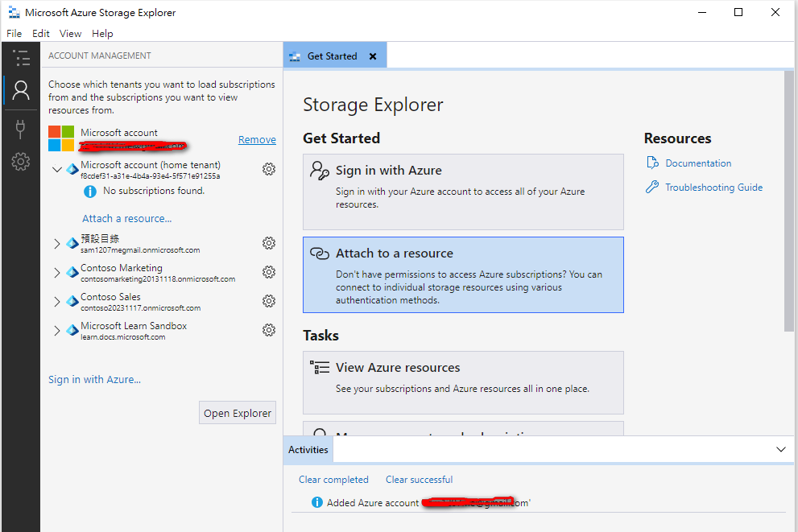
Task: Select the Account Management person icon
Action: tap(21, 90)
